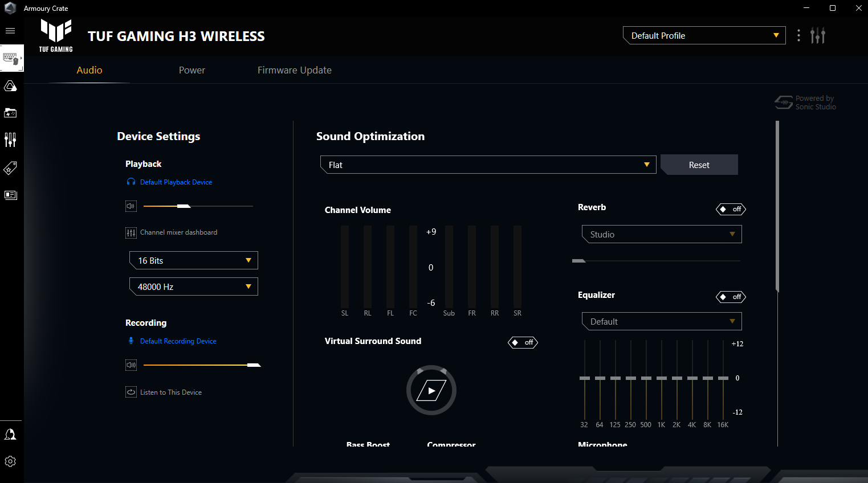The image size is (868, 483).
Task: Click the vertical scrollbar of the settings panel
Action: 777,206
